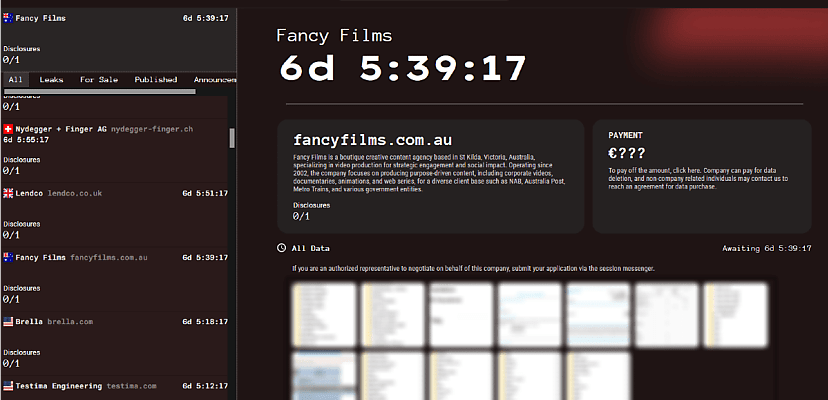Click the 6d 5:55:17 timer under Nydegger
This screenshot has width=828, height=400.
pos(26,140)
